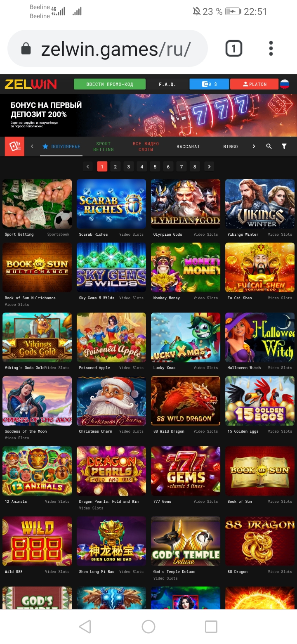Click the green promo-code button

pyautogui.click(x=110, y=84)
